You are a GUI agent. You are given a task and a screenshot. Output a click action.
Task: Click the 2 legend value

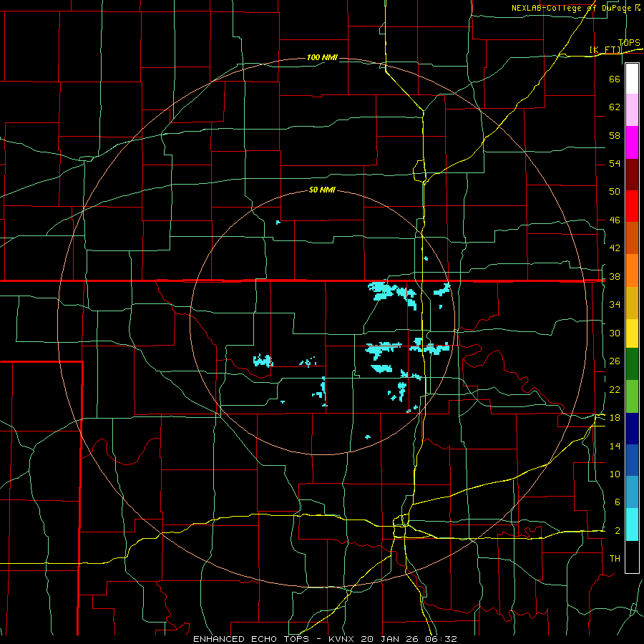click(x=618, y=531)
